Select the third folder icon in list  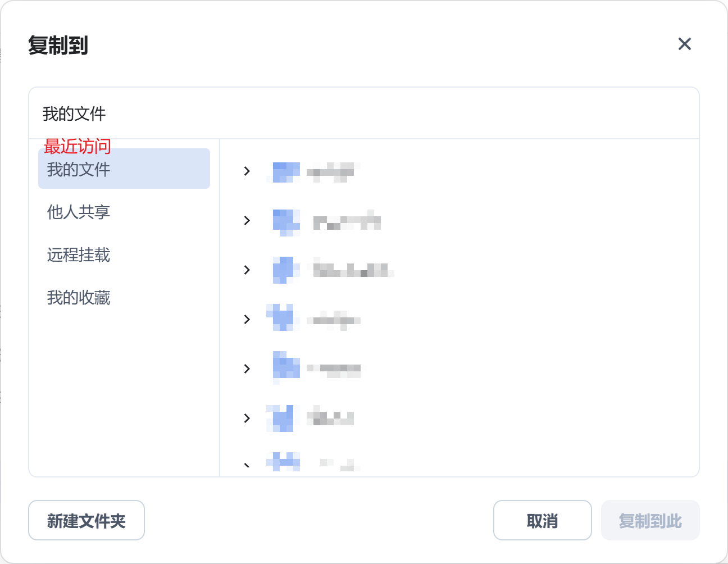(284, 270)
